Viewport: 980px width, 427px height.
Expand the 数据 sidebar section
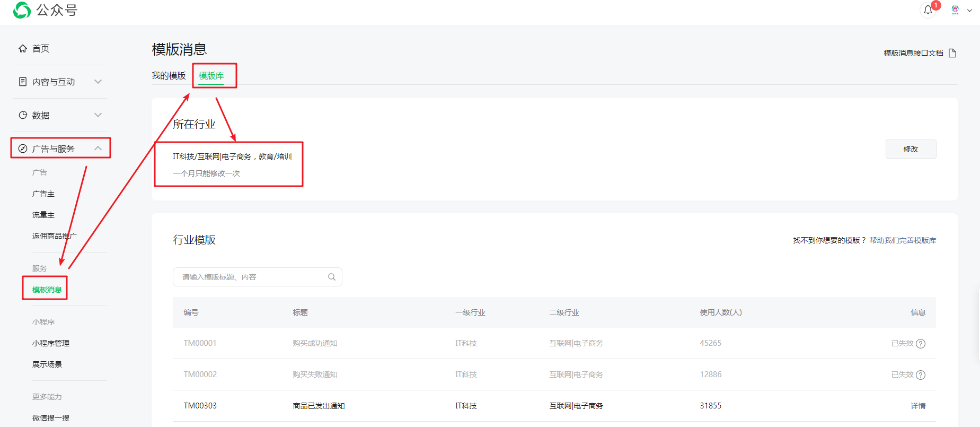(x=98, y=115)
